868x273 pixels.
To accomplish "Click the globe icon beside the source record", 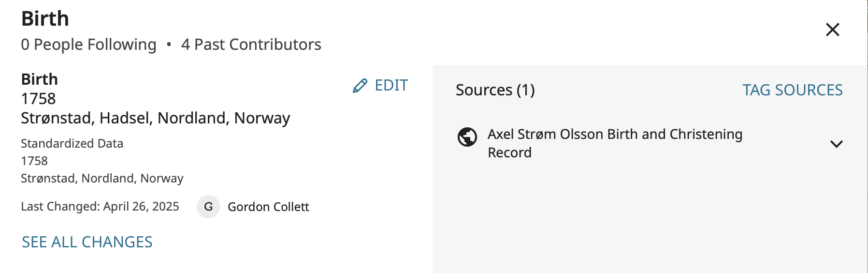I will point(467,137).
